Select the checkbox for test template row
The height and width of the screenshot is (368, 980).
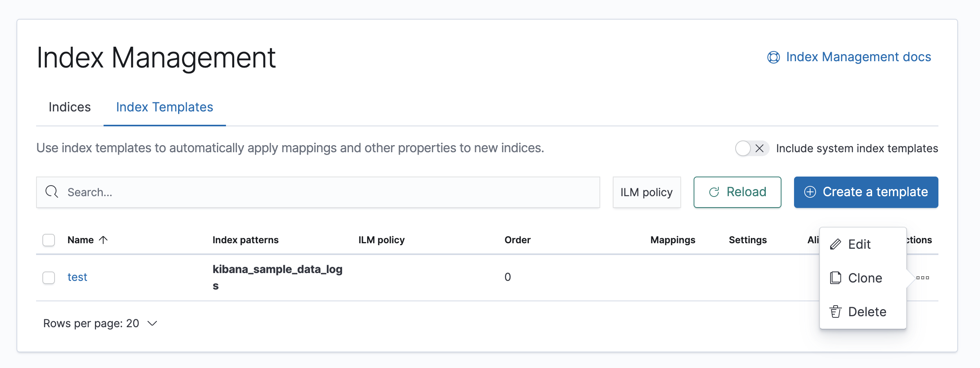click(x=49, y=277)
